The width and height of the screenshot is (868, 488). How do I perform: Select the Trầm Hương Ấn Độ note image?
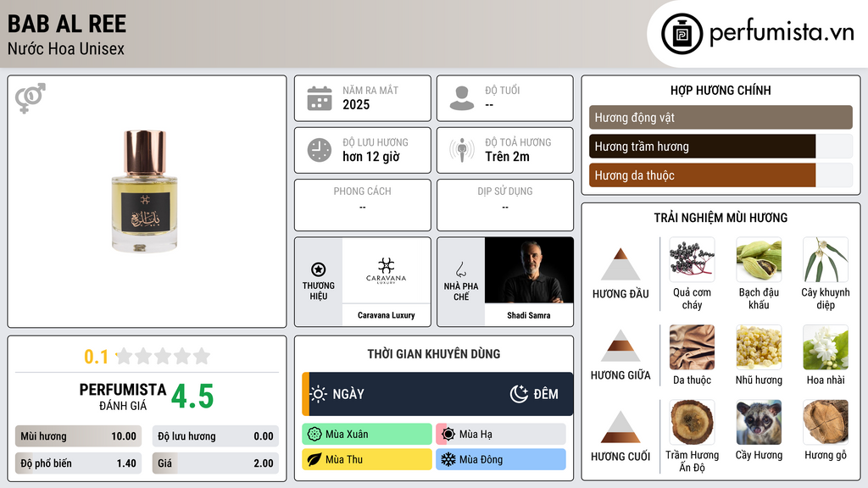click(692, 423)
